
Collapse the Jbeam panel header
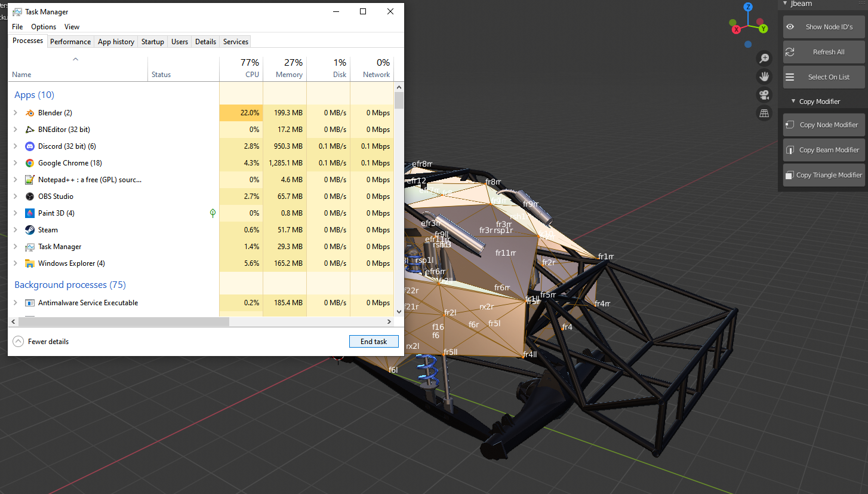tap(785, 4)
